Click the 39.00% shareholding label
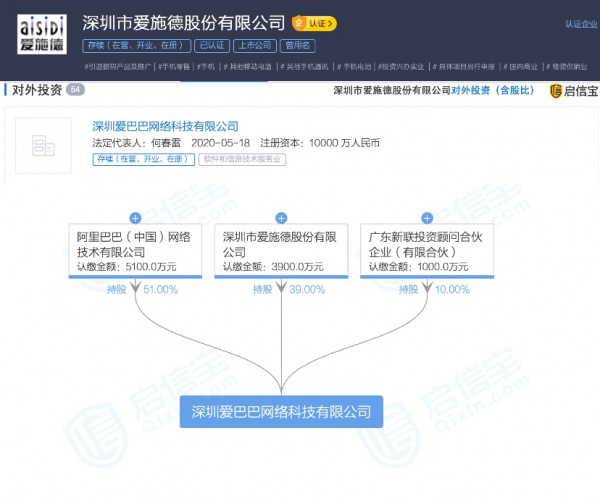This screenshot has width=600, height=499. coord(307,289)
